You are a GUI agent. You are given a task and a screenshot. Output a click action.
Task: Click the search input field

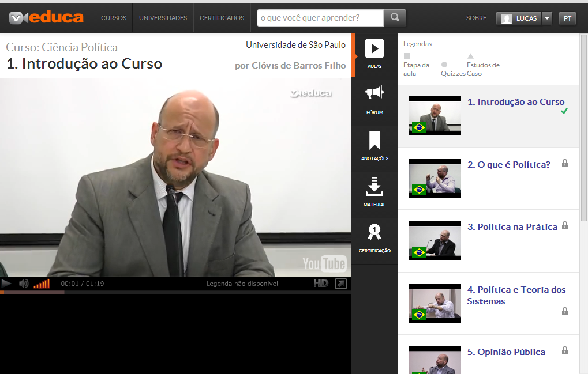pyautogui.click(x=320, y=18)
